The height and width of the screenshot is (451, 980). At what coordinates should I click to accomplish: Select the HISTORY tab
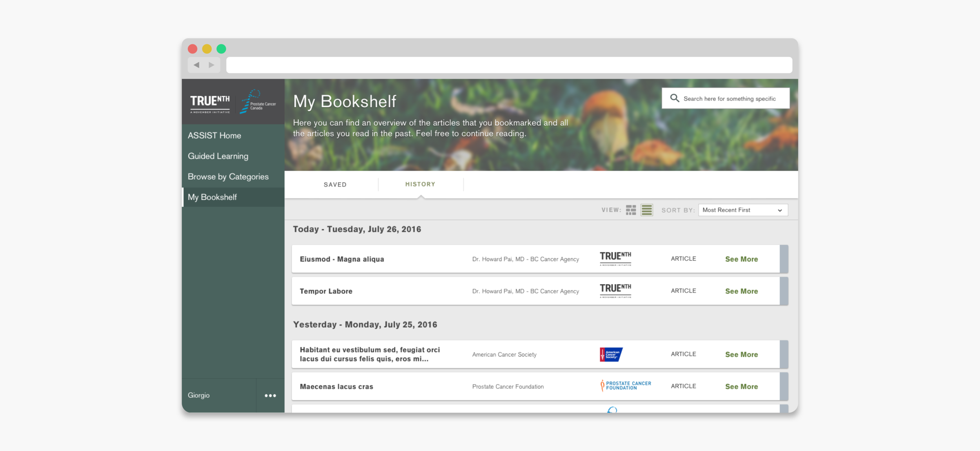click(x=420, y=184)
